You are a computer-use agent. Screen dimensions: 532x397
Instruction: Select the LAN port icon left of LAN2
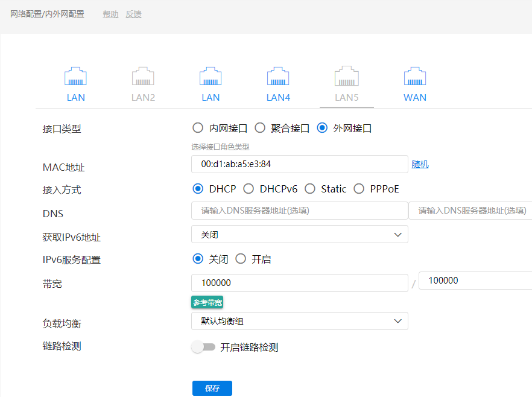point(76,77)
